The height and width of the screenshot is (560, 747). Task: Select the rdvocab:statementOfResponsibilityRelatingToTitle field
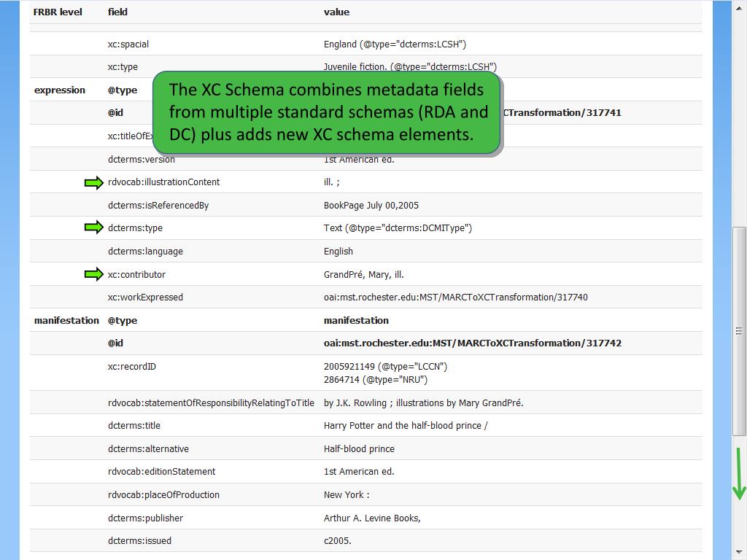211,402
